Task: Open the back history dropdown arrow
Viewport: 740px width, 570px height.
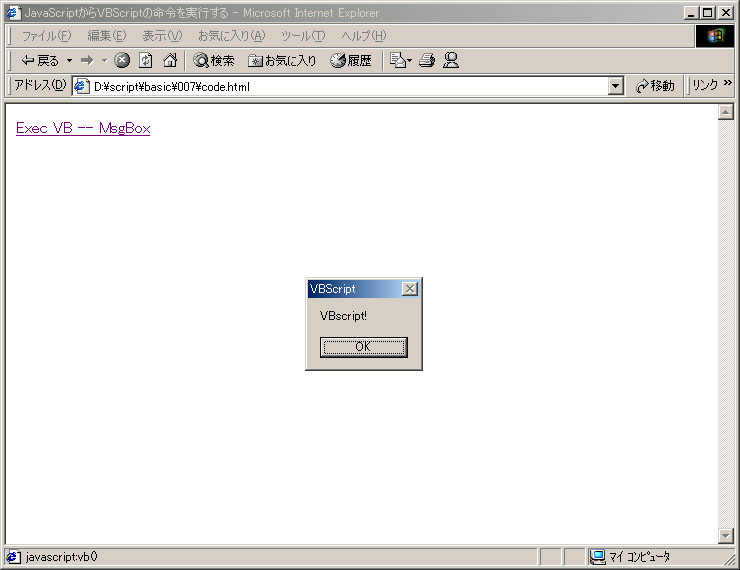Action: (69, 60)
